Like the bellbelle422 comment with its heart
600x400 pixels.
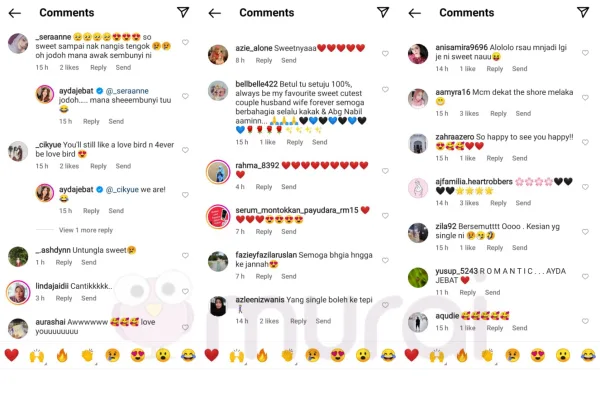[x=385, y=89]
